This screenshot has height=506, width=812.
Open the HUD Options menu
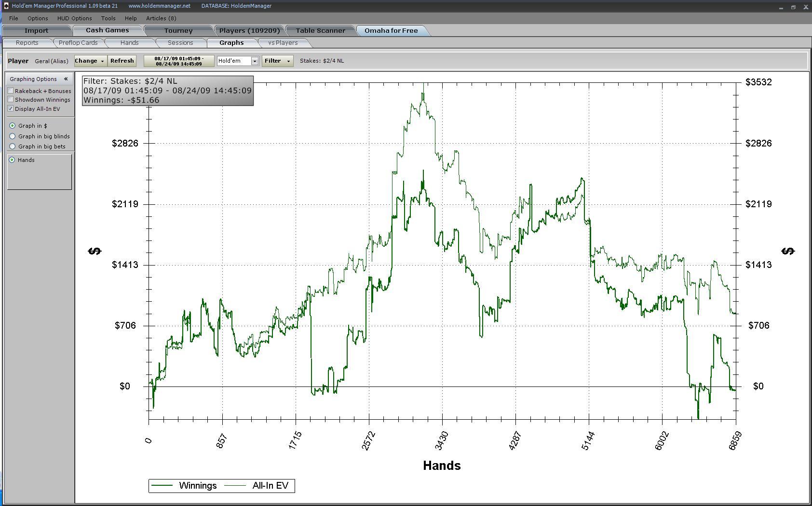pyautogui.click(x=74, y=18)
